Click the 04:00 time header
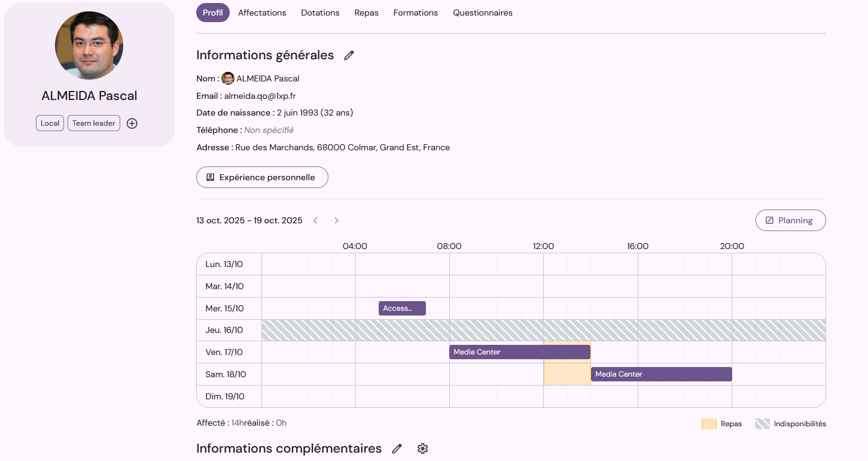The image size is (868, 461). 355,246
